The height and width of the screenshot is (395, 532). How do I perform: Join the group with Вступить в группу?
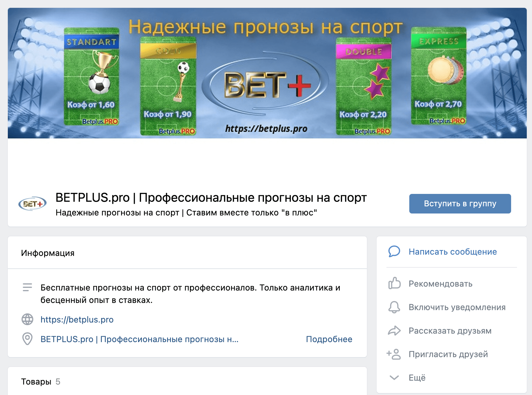[460, 204]
